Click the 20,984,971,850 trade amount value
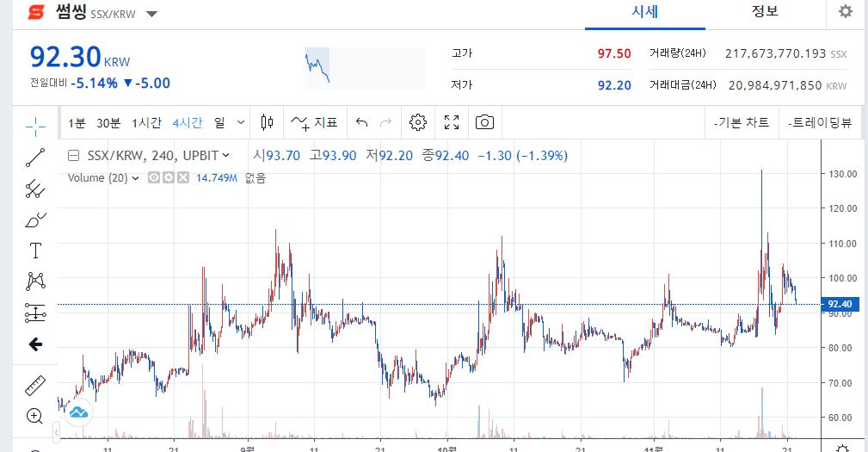The height and width of the screenshot is (452, 868). [775, 85]
